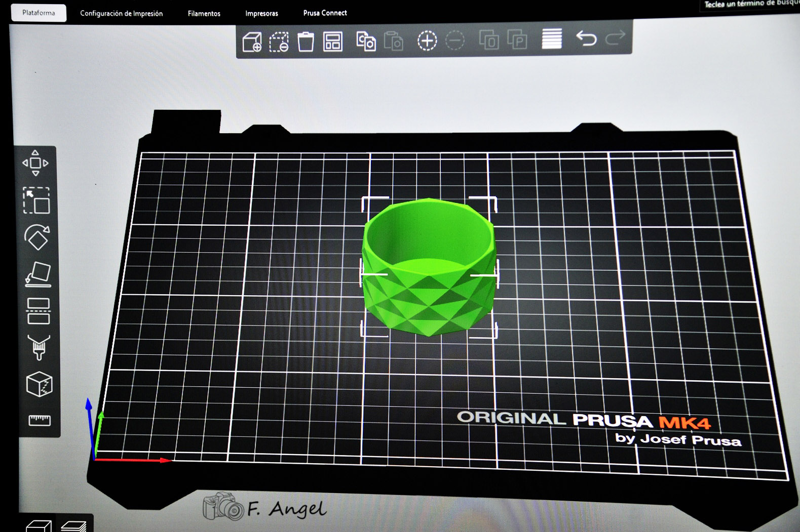Click the Delete selected object icon

pos(279,42)
